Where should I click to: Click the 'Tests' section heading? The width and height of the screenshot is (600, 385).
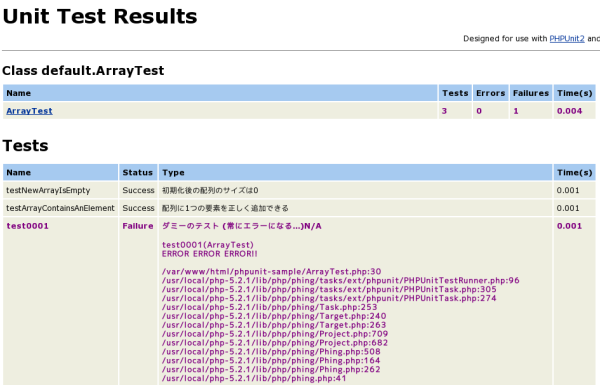[x=25, y=145]
